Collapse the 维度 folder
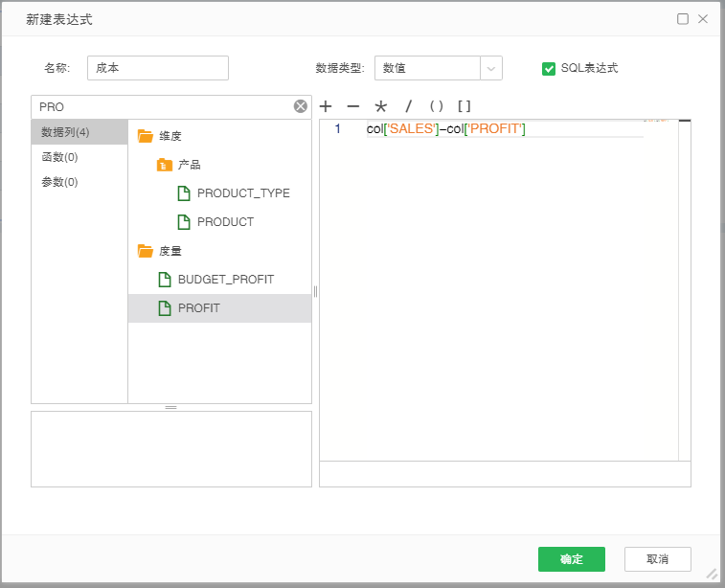Screen dimensions: 725x588 pyautogui.click(x=146, y=136)
